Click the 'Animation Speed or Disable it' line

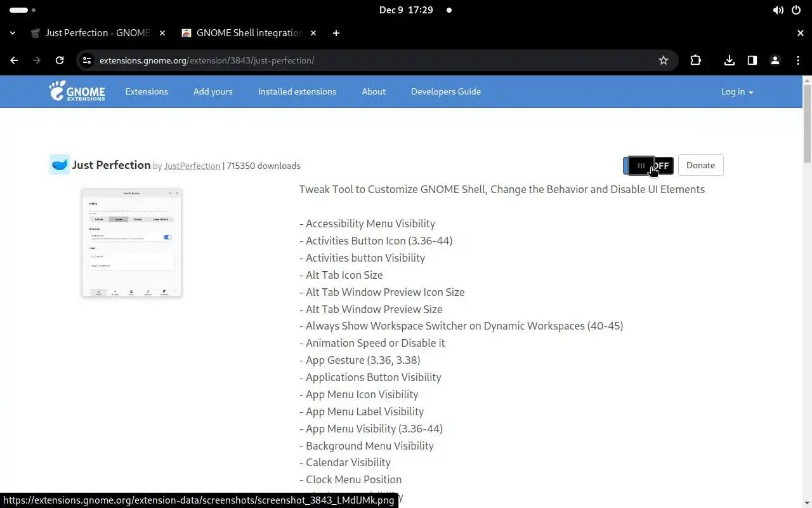pos(372,343)
